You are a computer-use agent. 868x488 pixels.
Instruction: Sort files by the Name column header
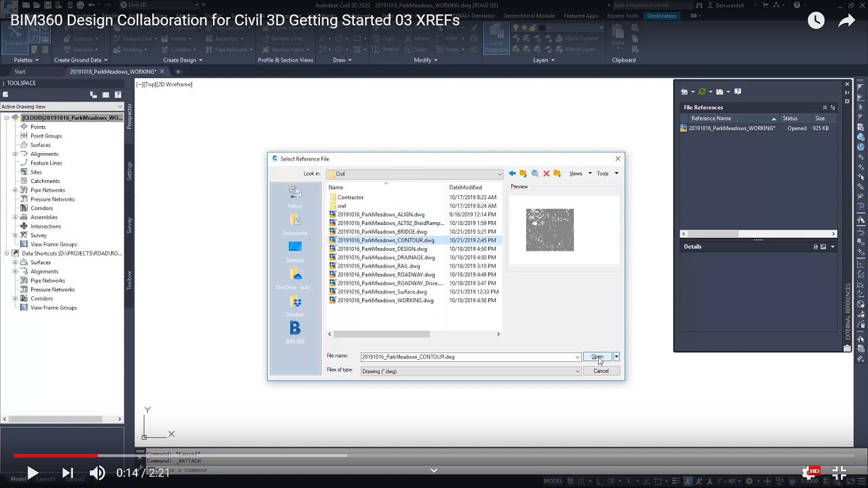click(x=387, y=187)
